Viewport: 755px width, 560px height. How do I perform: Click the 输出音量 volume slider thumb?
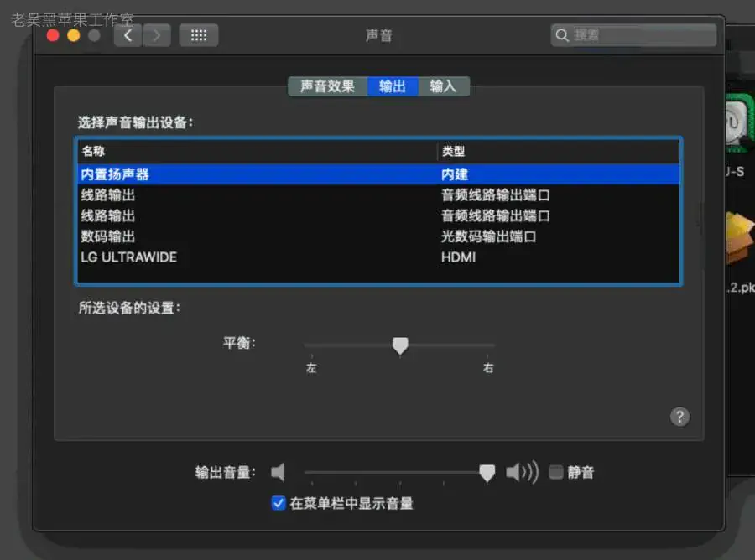pyautogui.click(x=487, y=473)
